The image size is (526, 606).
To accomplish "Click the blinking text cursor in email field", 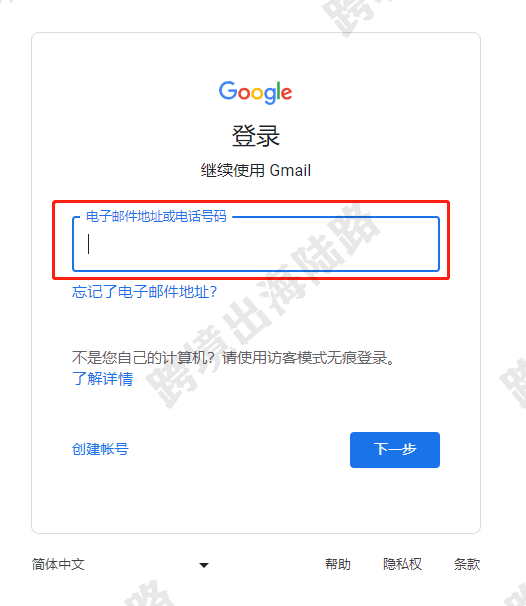I will tap(89, 244).
